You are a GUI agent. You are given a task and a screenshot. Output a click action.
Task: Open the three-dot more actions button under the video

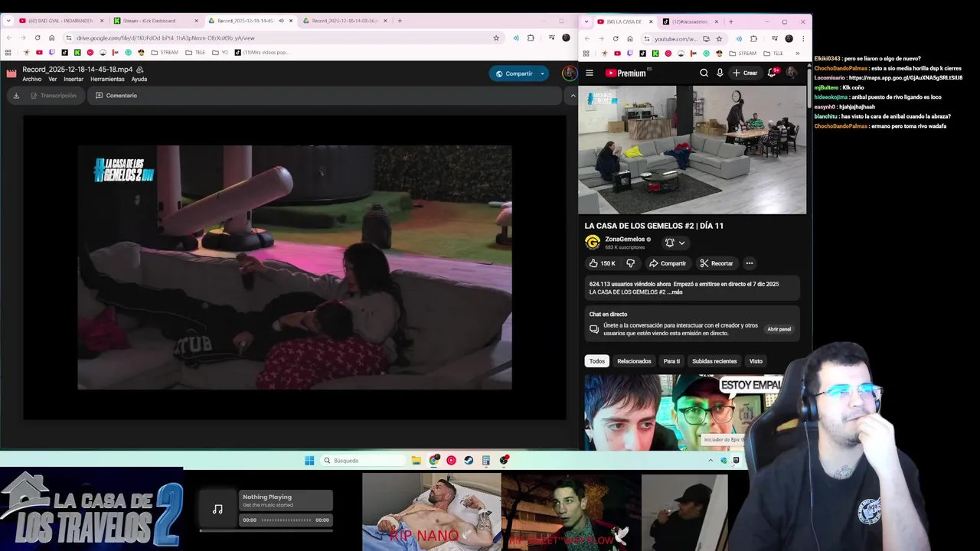pos(750,263)
